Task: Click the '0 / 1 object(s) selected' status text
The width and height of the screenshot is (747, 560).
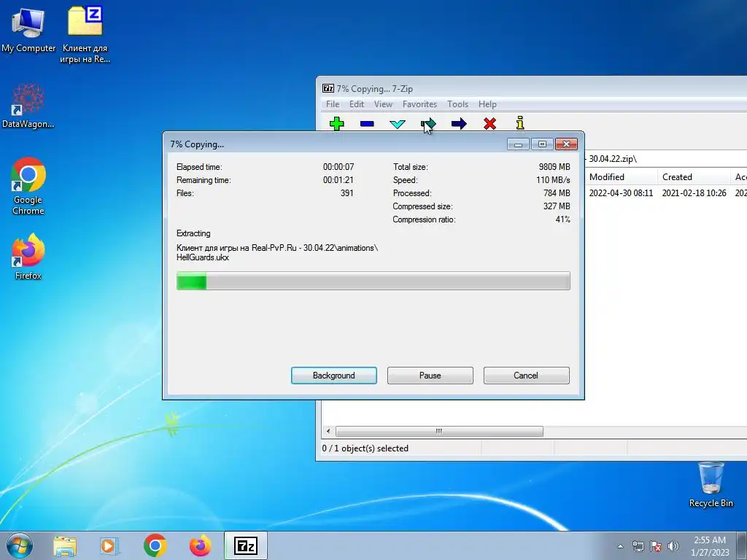Action: [365, 448]
